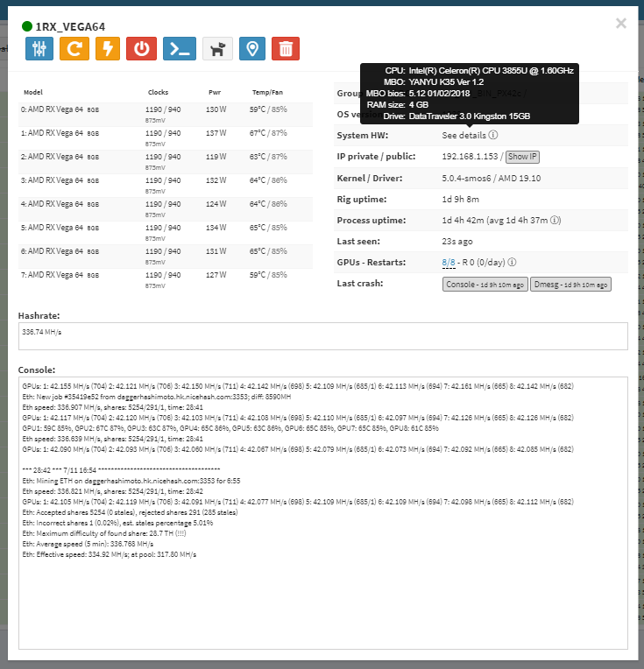644x669 pixels.
Task: Select GPU row 4: AMD RX Vega 64
Action: tap(166, 209)
